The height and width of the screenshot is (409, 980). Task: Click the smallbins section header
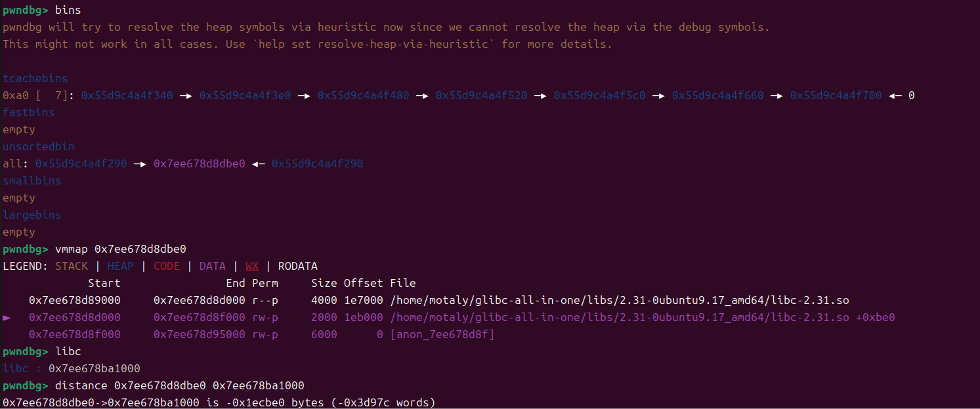click(32, 181)
